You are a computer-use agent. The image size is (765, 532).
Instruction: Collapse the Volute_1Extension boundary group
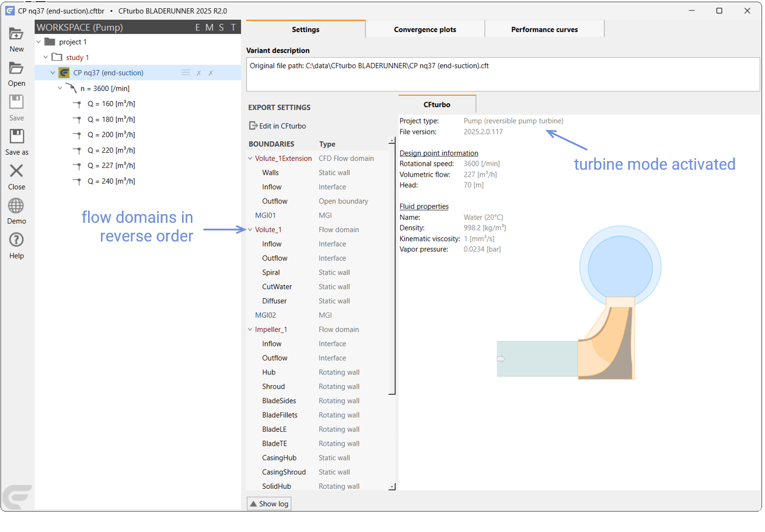tap(250, 159)
